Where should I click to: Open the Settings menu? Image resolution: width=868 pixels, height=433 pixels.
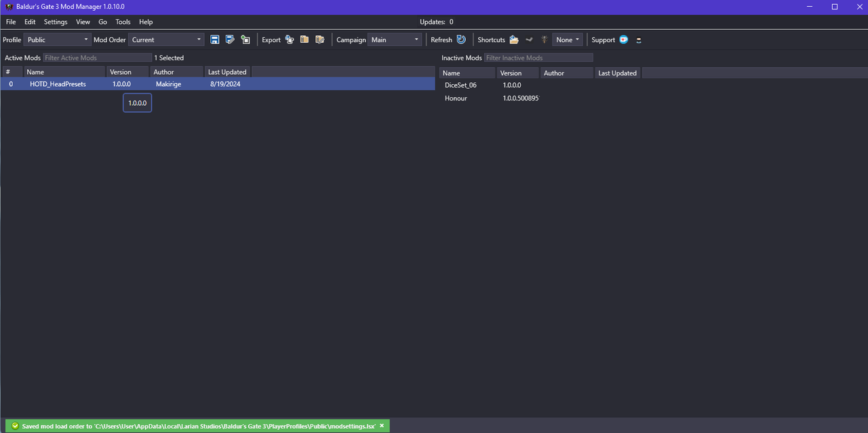(56, 22)
